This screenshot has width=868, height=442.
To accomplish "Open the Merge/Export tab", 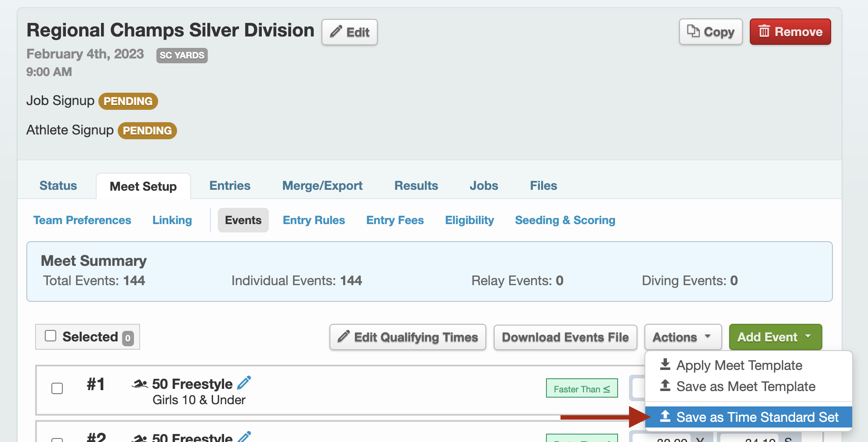I will [x=322, y=185].
